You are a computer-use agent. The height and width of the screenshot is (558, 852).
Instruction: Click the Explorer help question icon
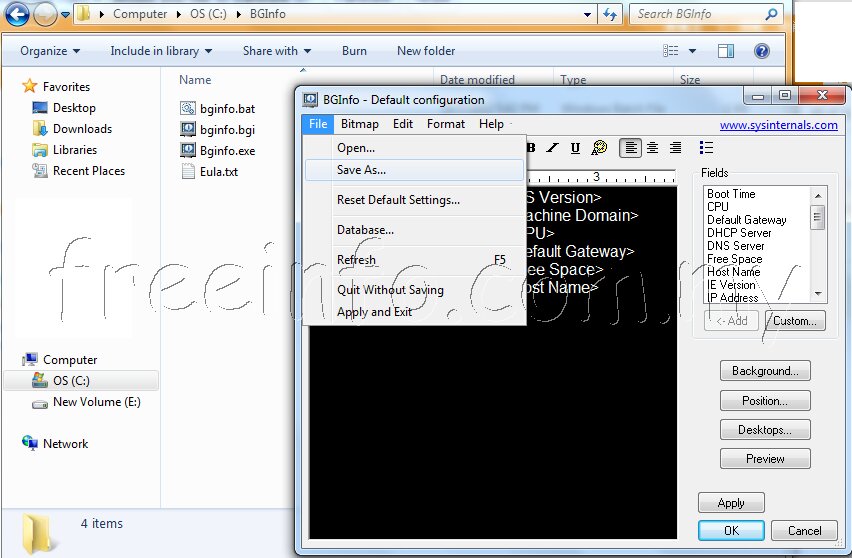pos(762,51)
